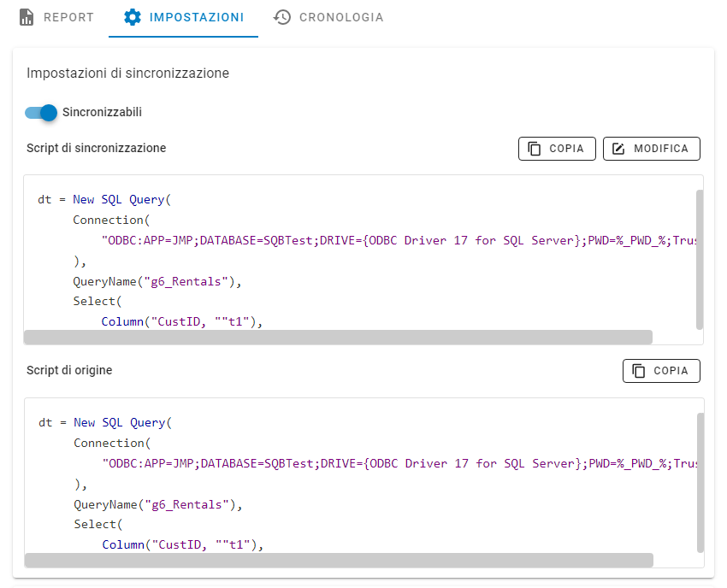Click horizontal scrollbar of synchronization script
This screenshot has width=727, height=588.
(x=338, y=337)
